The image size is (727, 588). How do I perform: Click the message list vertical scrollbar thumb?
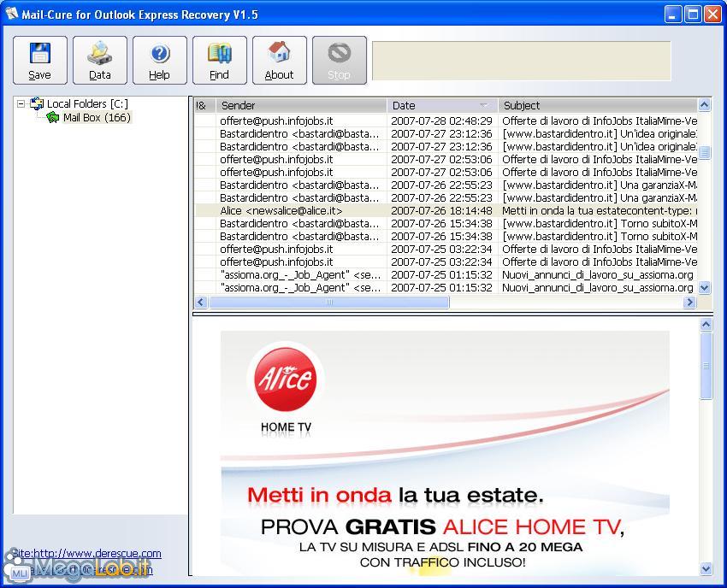tap(704, 152)
